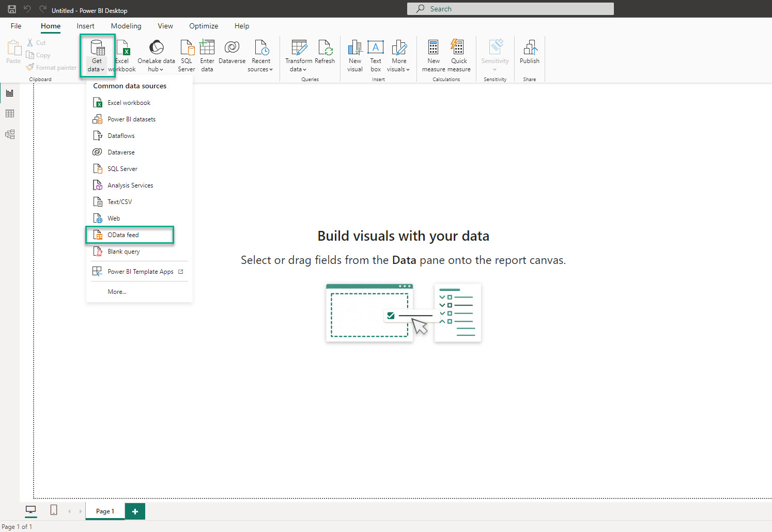
Task: Select OData feed from data sources
Action: [x=123, y=235]
